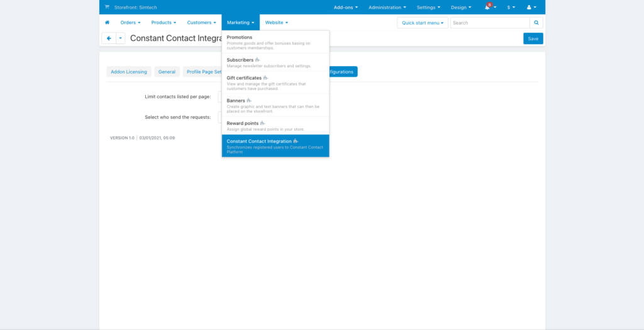Viewport: 644px width, 330px height.
Task: Click the add-on plug icon beside Banners
Action: click(x=249, y=101)
